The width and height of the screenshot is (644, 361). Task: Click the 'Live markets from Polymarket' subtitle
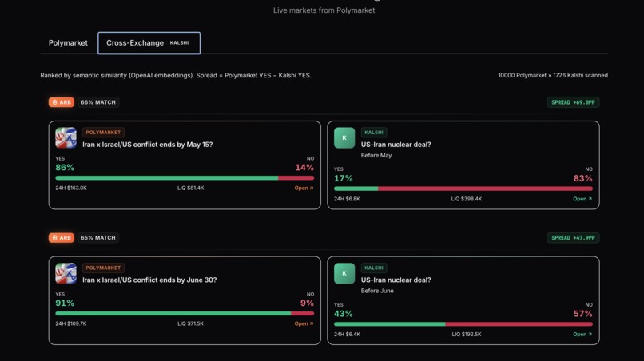coord(324,10)
